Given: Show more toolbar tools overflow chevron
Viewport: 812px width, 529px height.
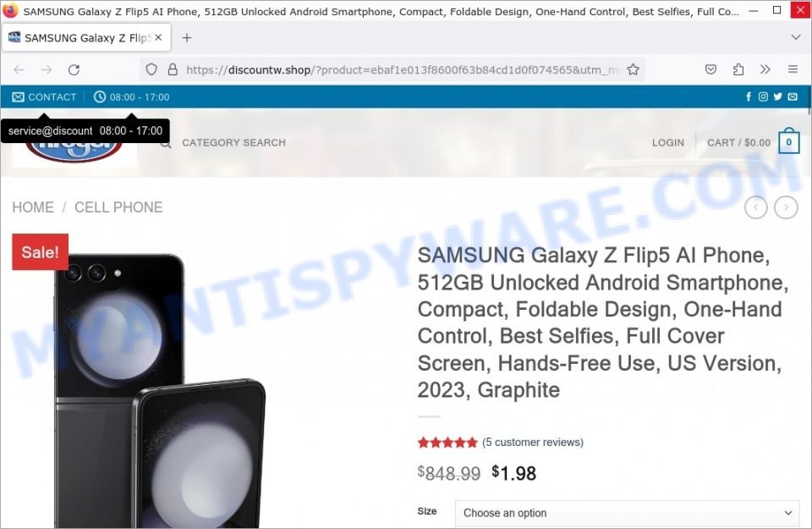Looking at the screenshot, I should pyautogui.click(x=765, y=69).
